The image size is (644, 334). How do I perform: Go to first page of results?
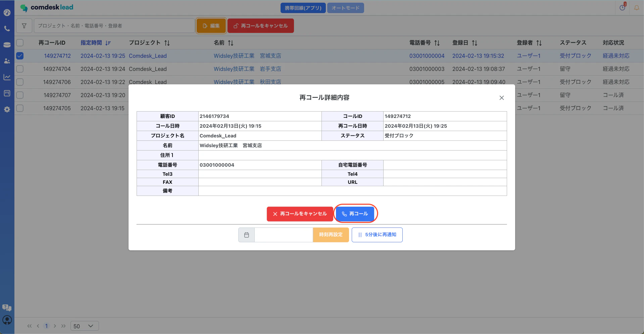coord(30,326)
